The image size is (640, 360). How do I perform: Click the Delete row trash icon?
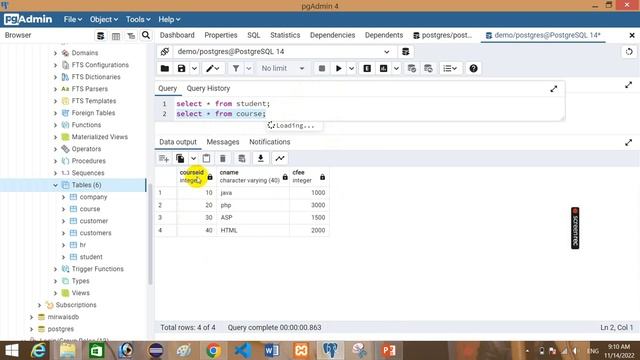coord(223,158)
